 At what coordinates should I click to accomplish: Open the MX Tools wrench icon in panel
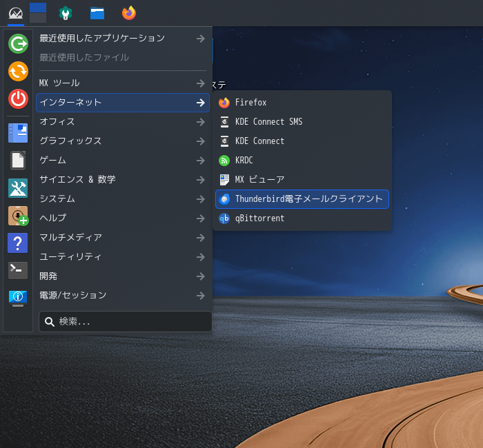66,13
